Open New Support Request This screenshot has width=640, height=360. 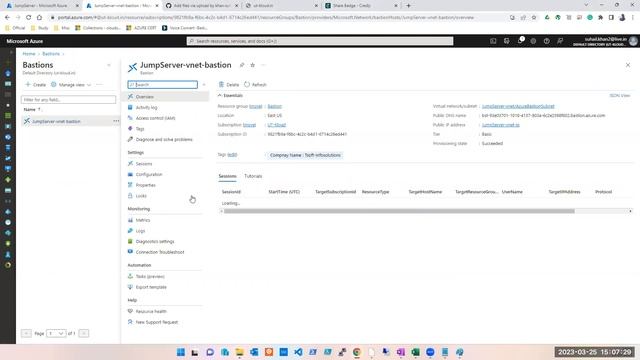[156, 322]
